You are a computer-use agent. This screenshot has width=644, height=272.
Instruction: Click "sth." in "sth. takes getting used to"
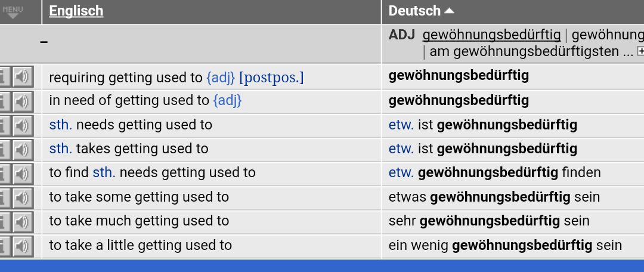click(61, 149)
